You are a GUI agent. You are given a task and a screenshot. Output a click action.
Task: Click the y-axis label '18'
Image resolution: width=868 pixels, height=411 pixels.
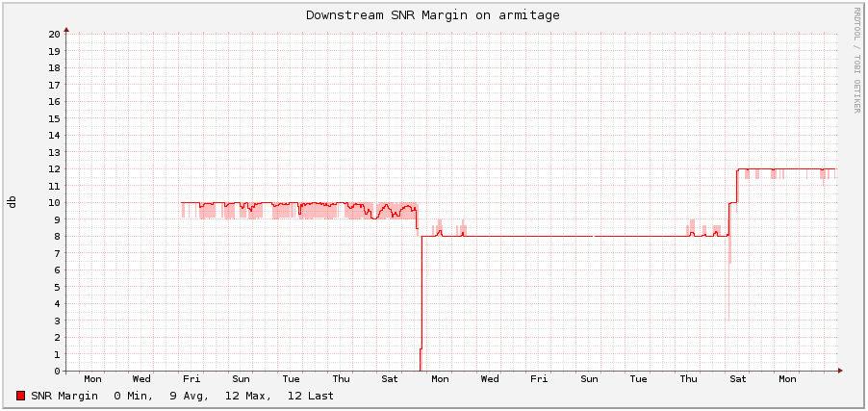coord(54,67)
